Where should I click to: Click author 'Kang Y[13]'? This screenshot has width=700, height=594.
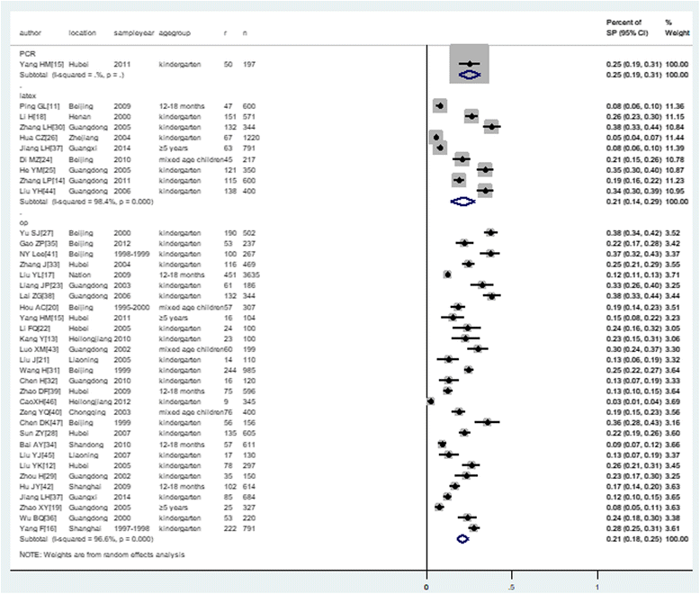coord(39,339)
